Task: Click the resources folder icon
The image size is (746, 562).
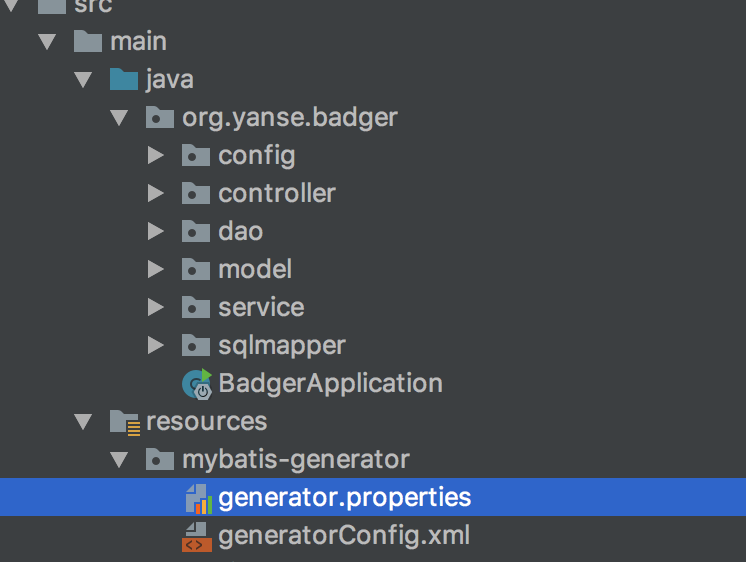Action: click(124, 421)
